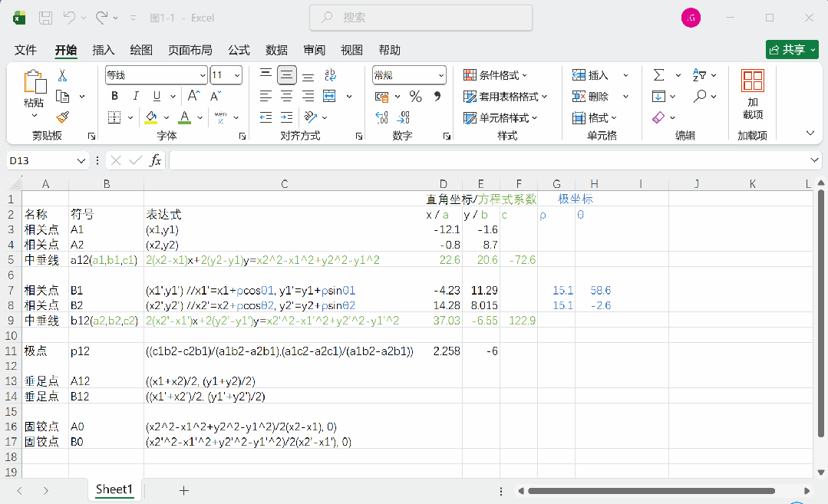
Task: Increase indent with the indent icon
Action: pyautogui.click(x=287, y=117)
